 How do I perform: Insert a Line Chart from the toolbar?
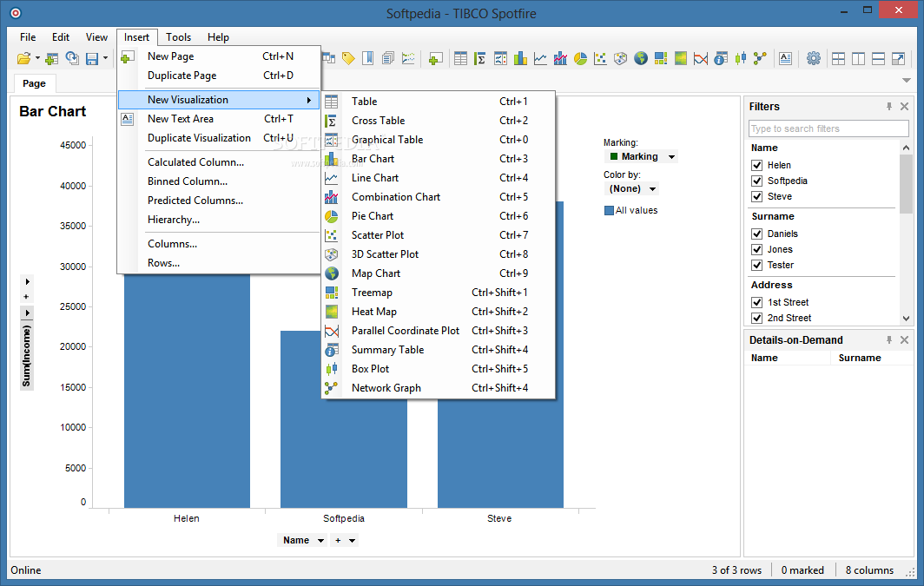[x=540, y=58]
